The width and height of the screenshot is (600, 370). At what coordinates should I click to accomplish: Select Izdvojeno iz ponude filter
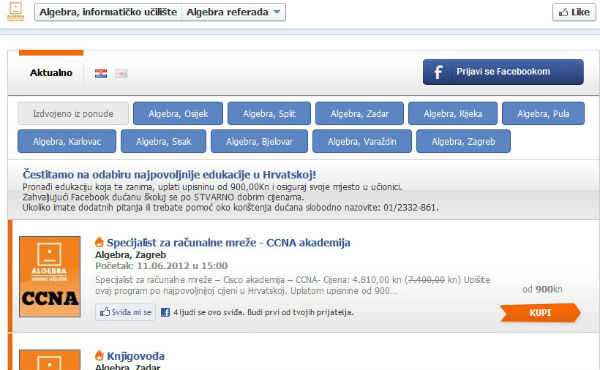pyautogui.click(x=73, y=113)
